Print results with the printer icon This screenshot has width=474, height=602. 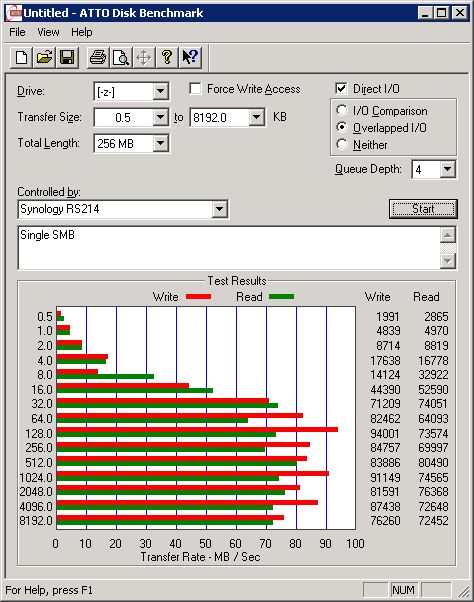[x=98, y=58]
